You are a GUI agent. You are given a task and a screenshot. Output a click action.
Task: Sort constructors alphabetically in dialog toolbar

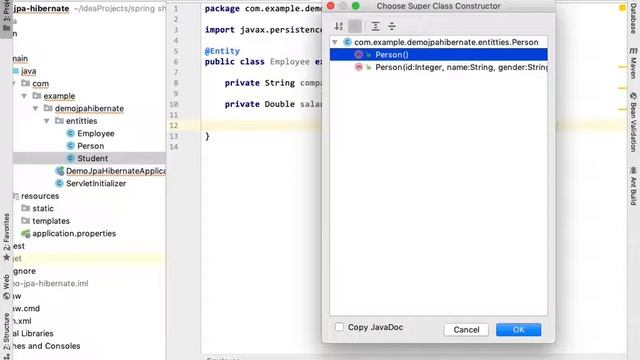tap(339, 27)
